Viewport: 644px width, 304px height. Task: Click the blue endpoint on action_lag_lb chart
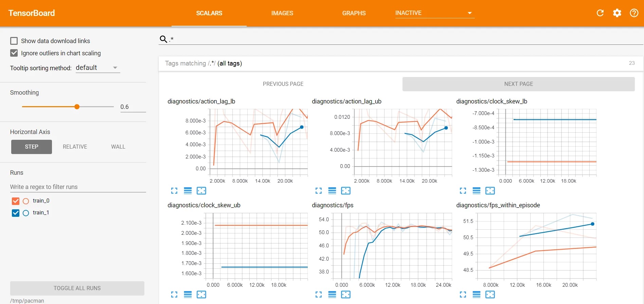click(x=302, y=127)
